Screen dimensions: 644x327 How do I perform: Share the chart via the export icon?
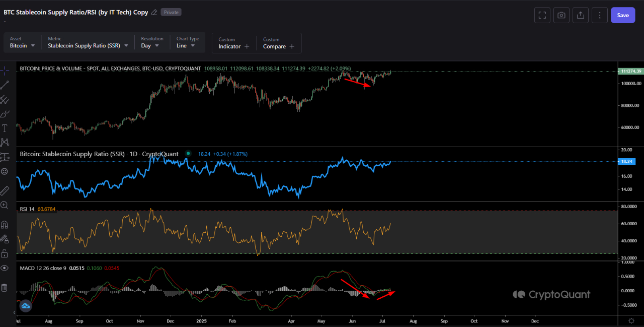pyautogui.click(x=580, y=15)
